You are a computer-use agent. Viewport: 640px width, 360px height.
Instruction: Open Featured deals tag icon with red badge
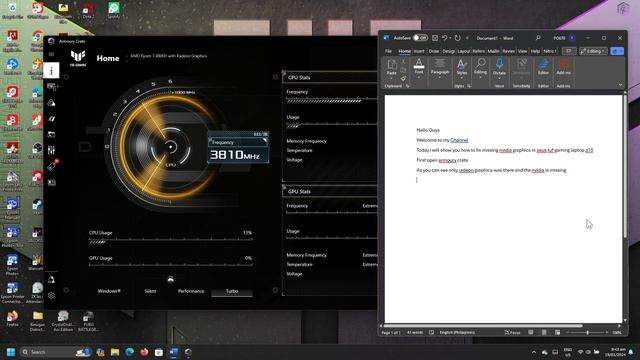coord(53,166)
